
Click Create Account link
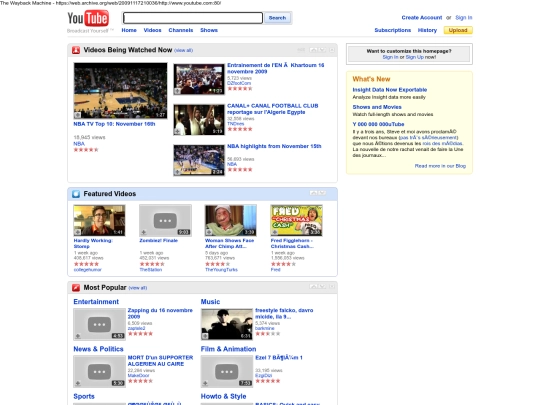click(x=422, y=18)
